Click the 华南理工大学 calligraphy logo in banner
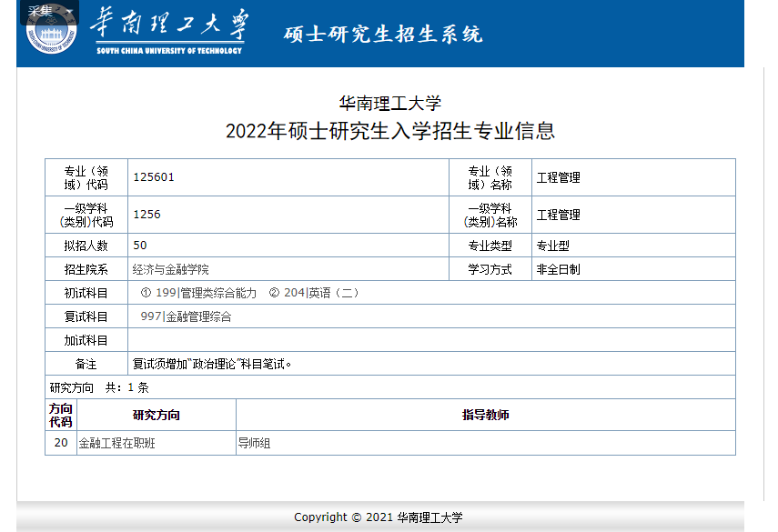The width and height of the screenshot is (778, 532). [169, 24]
